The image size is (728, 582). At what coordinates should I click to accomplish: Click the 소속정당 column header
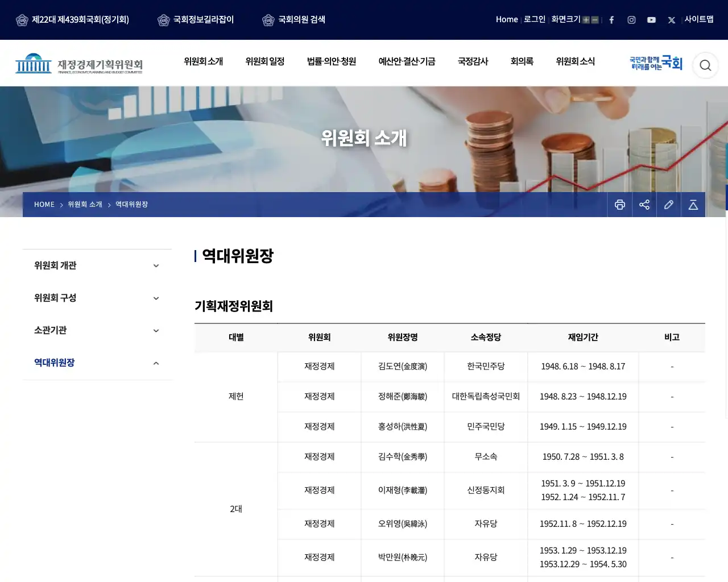pyautogui.click(x=486, y=338)
